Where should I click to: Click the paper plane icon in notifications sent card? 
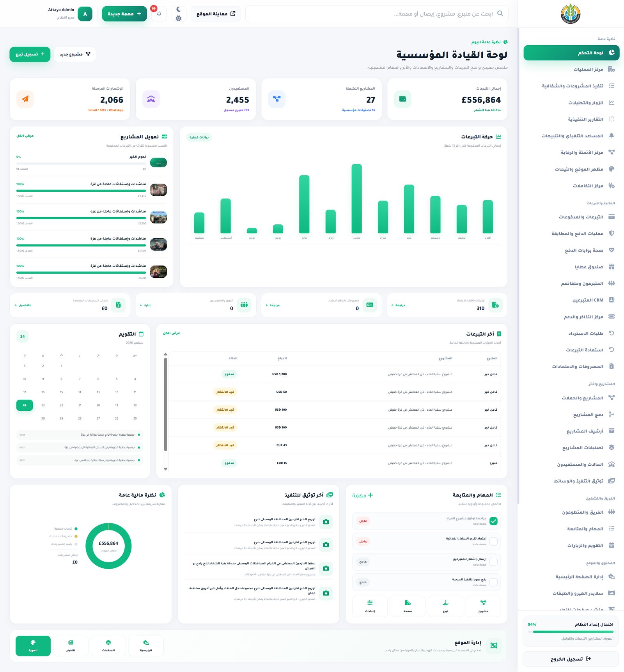pyautogui.click(x=25, y=99)
